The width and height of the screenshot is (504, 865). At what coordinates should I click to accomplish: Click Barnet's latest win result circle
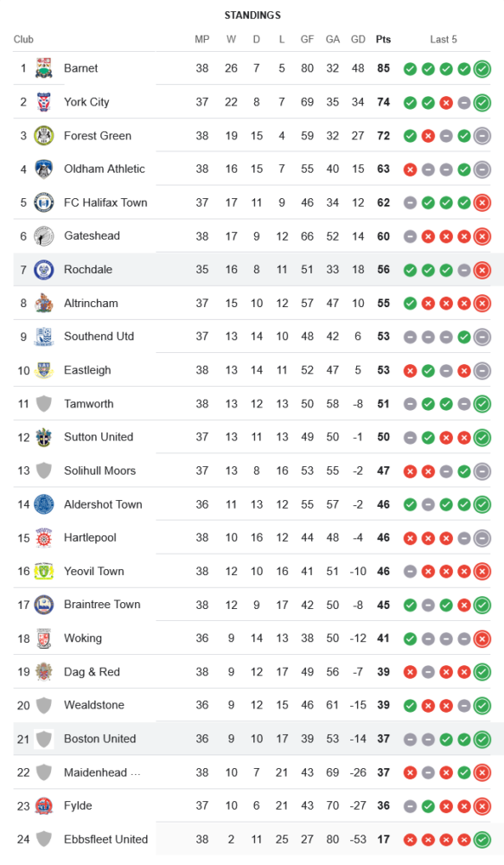tap(482, 69)
